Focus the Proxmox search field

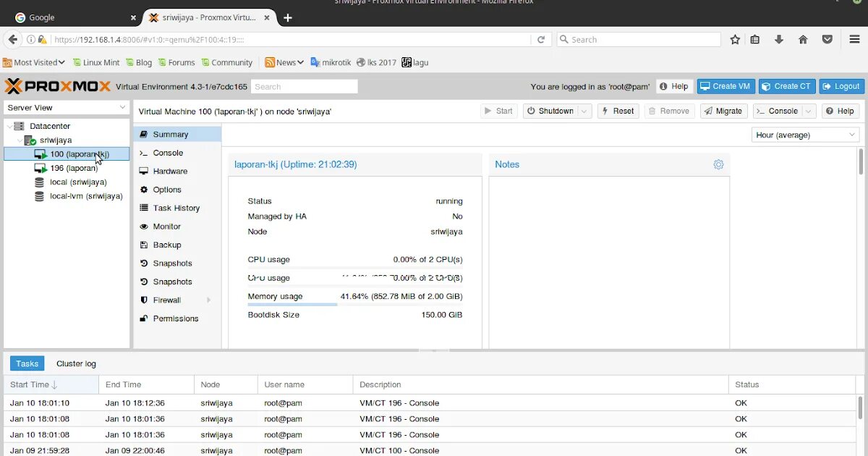coord(305,87)
